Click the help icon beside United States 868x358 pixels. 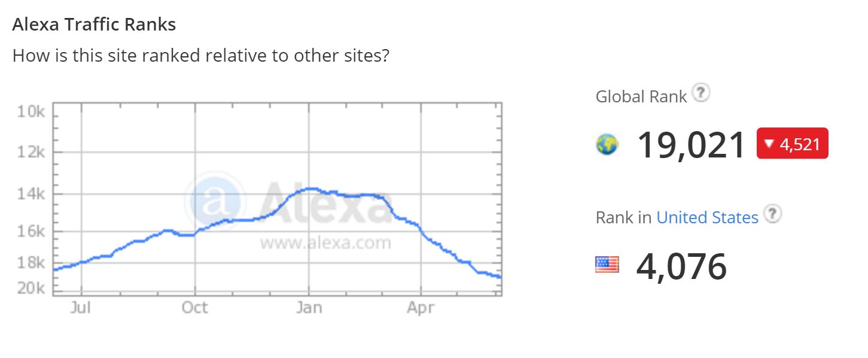[x=773, y=214]
